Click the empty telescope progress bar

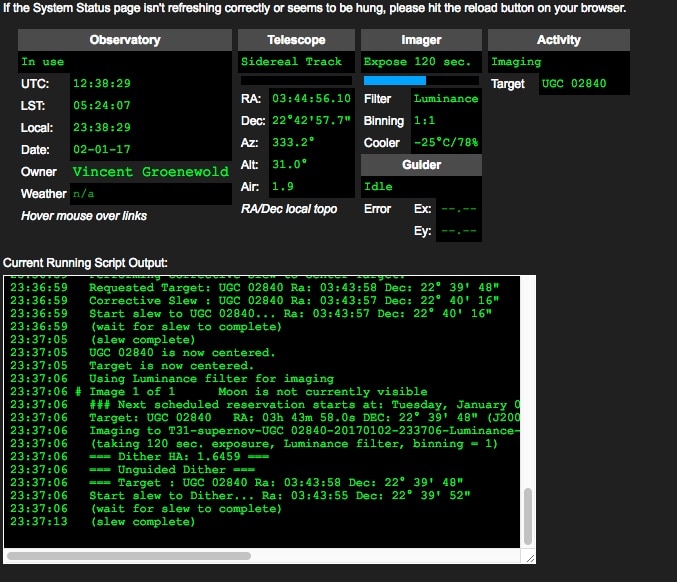point(296,80)
